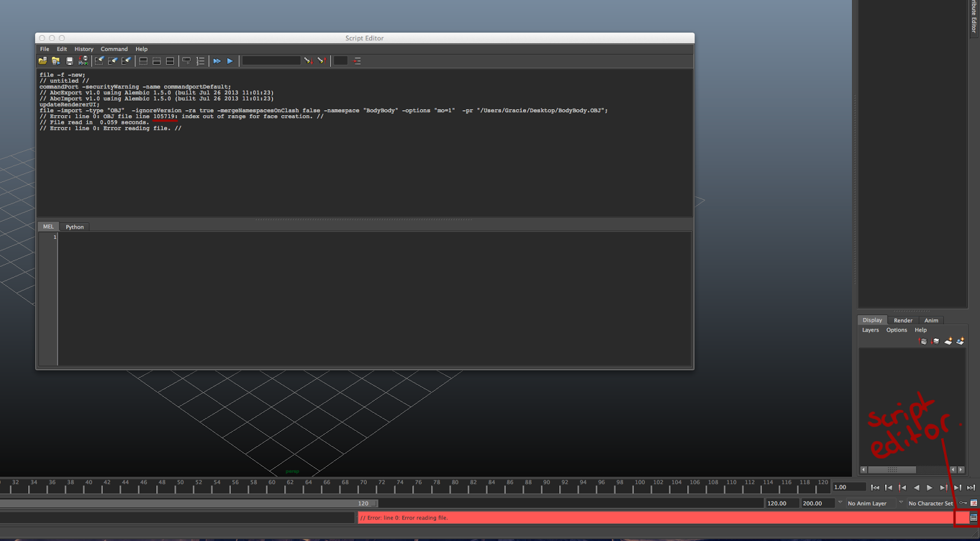Toggle Echo All Commands icon

coord(186,61)
